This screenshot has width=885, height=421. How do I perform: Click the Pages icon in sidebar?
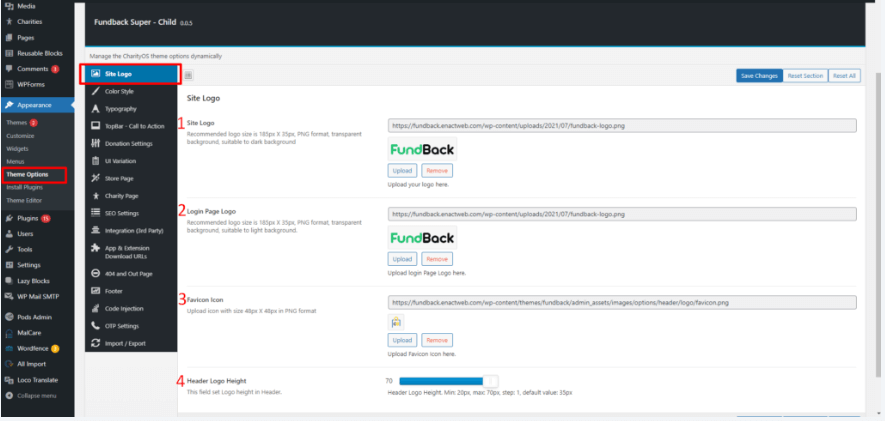pos(8,38)
